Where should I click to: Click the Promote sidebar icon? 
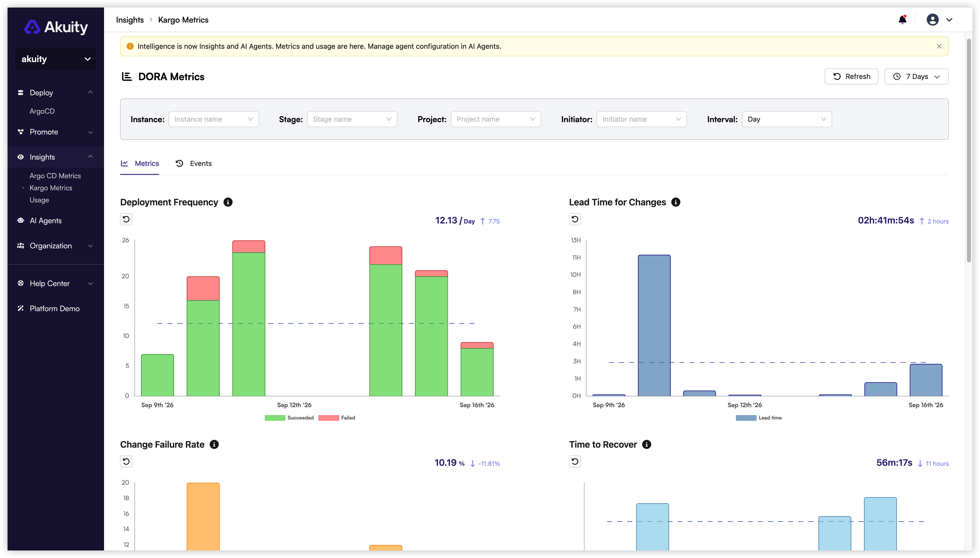click(21, 132)
